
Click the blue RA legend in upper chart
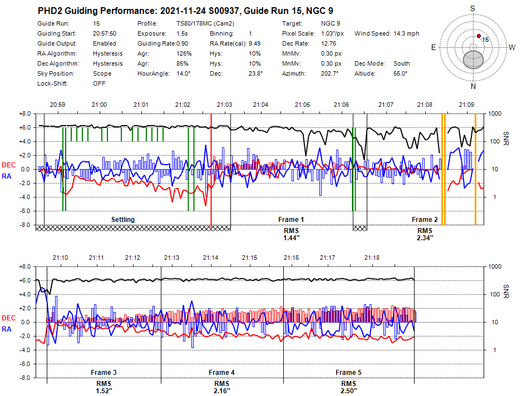[x=7, y=176]
